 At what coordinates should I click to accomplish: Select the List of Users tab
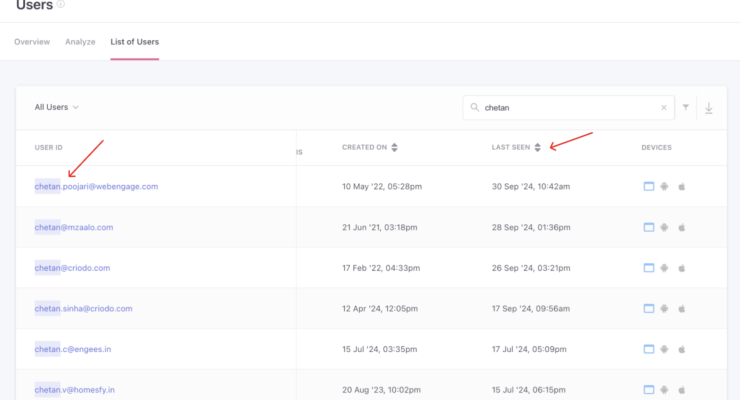point(134,42)
